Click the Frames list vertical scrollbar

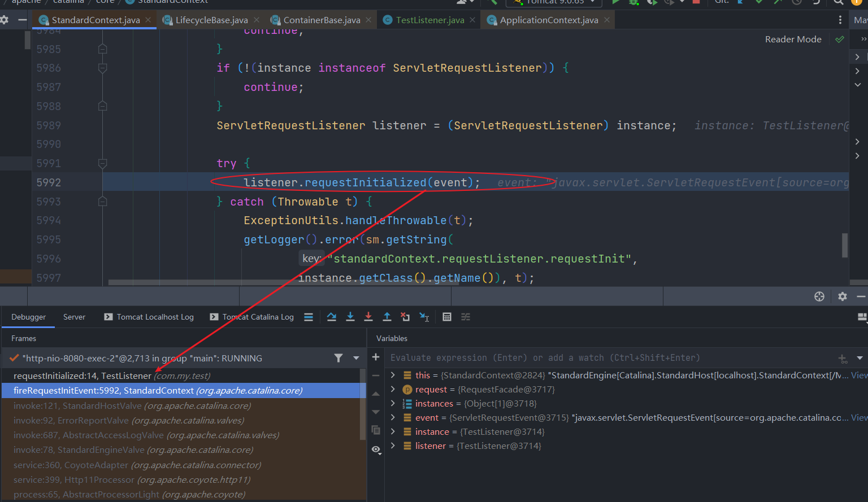pos(363,404)
